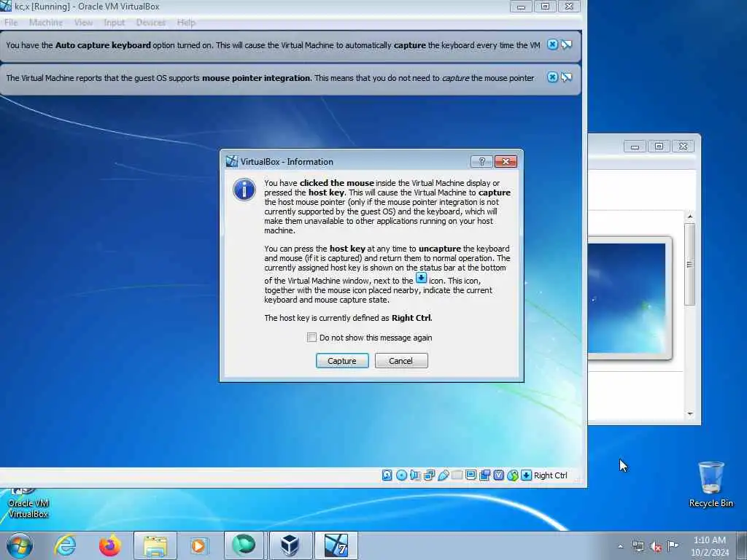Viewport: 747px width, 560px height.
Task: Open the Action Center flag icon
Action: coord(673,545)
